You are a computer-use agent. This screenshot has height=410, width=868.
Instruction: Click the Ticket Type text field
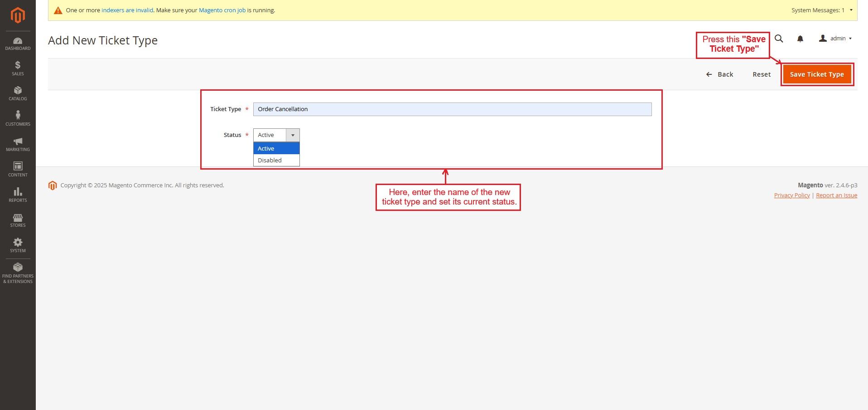[452, 109]
